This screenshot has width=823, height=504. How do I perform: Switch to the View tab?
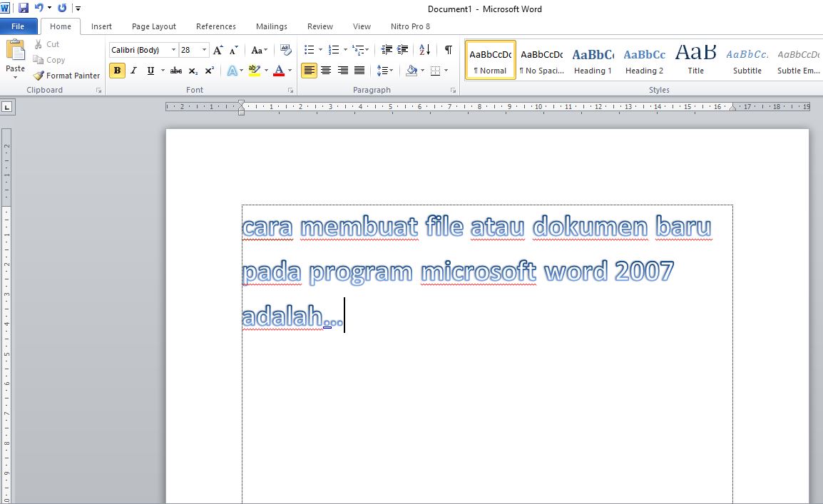click(362, 26)
